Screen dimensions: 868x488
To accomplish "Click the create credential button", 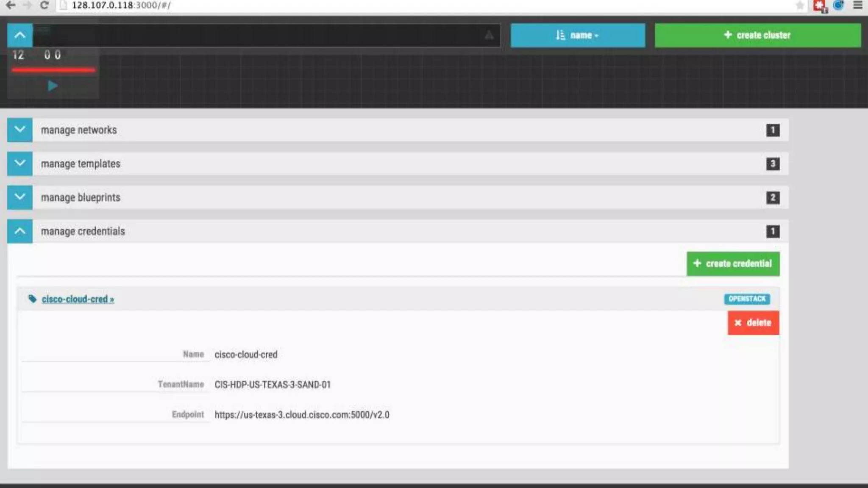I will (x=733, y=263).
